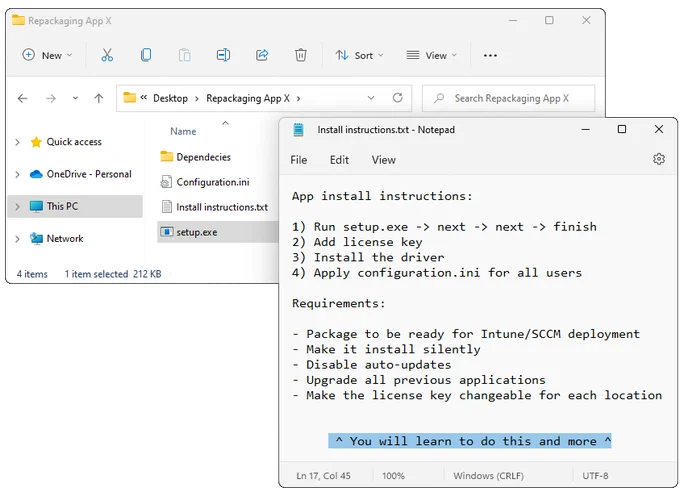Viewport: 680px width, 496px height.
Task: Click the Network icon in the navigation pane
Action: click(x=36, y=238)
